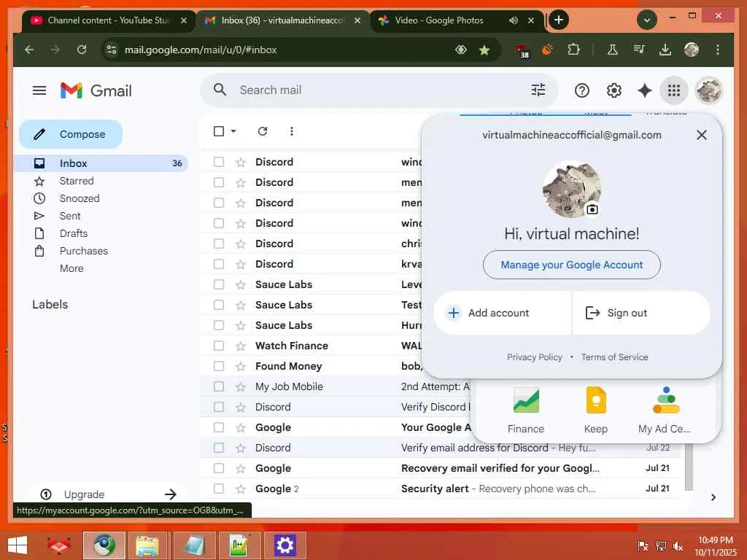
Task: Refresh the inbox list
Action: [x=263, y=131]
